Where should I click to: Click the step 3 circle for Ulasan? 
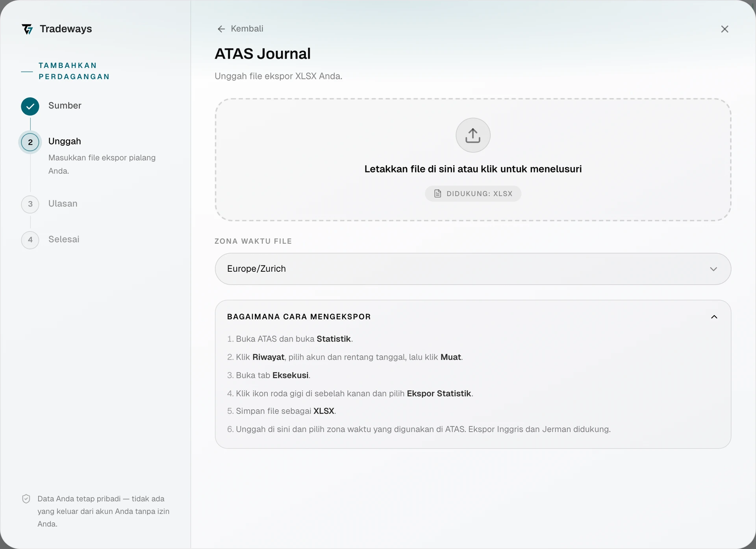point(30,204)
